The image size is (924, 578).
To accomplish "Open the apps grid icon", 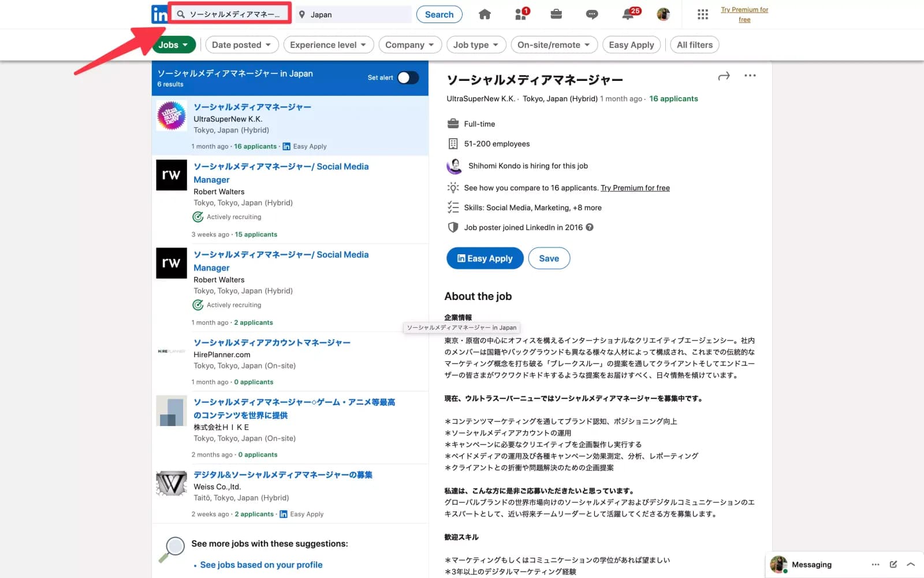I will point(702,14).
